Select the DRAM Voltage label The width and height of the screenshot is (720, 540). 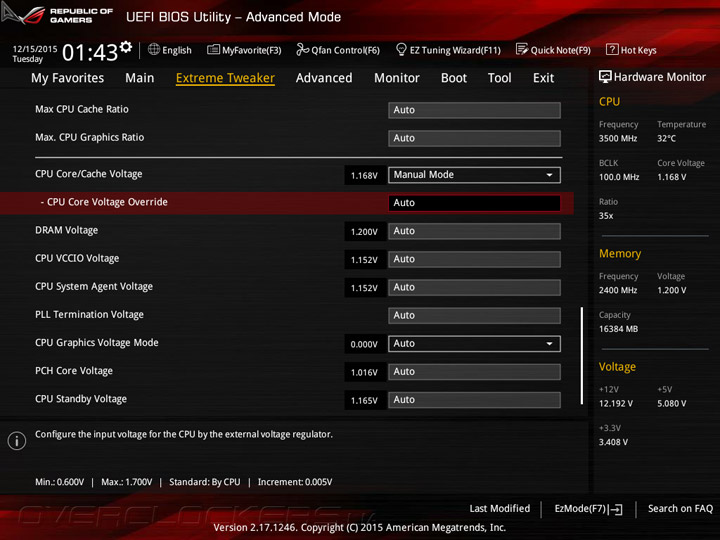coord(66,231)
